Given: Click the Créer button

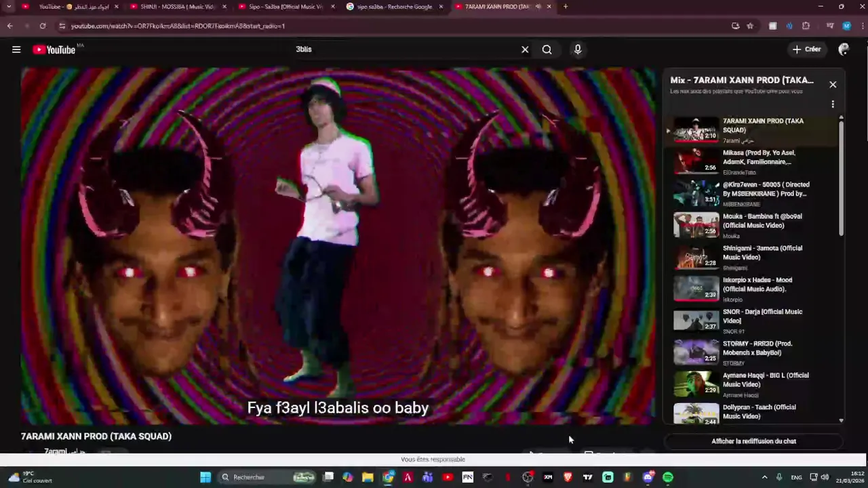Looking at the screenshot, I should (806, 49).
